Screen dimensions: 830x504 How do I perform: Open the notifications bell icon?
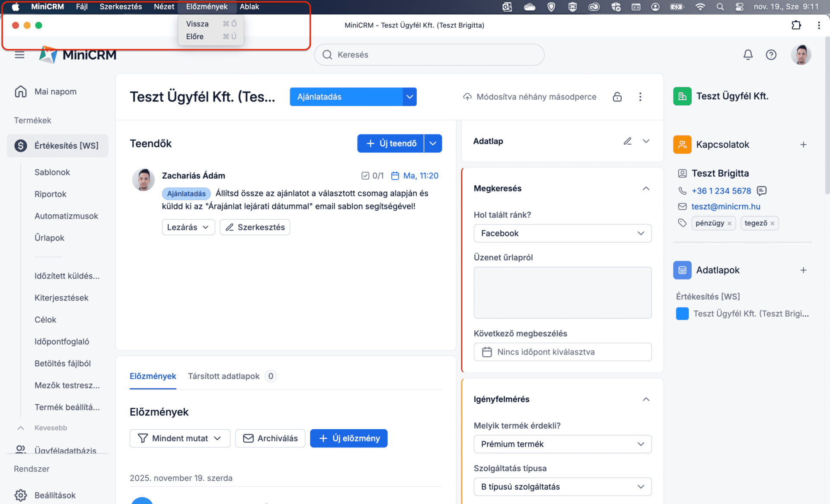[x=748, y=55]
